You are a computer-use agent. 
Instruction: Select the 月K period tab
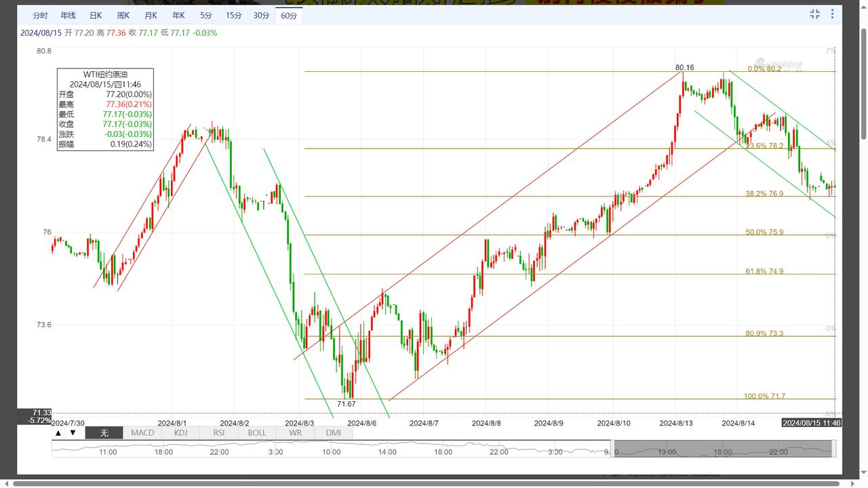pos(151,15)
